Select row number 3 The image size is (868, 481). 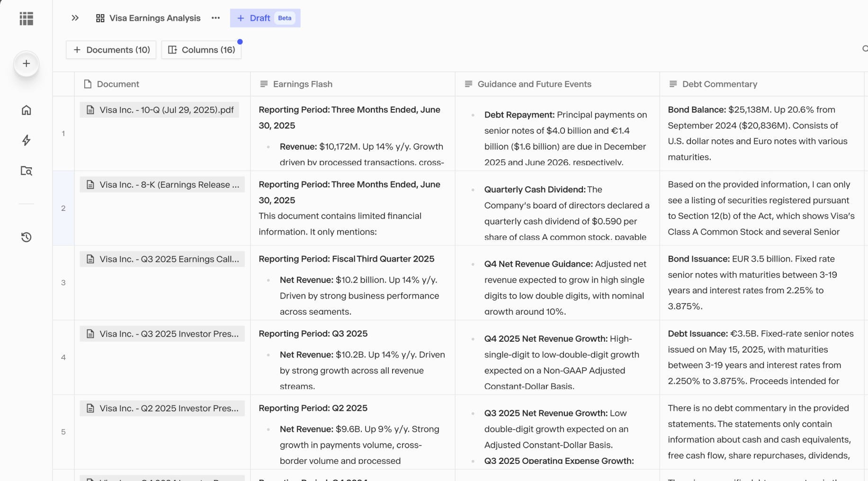pyautogui.click(x=63, y=283)
